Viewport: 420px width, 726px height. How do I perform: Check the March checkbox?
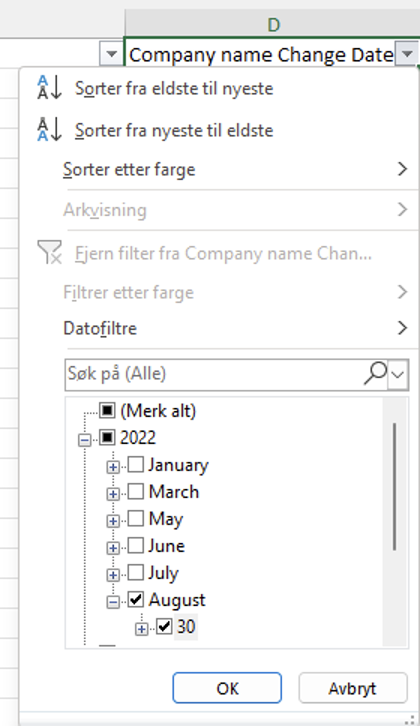(135, 491)
